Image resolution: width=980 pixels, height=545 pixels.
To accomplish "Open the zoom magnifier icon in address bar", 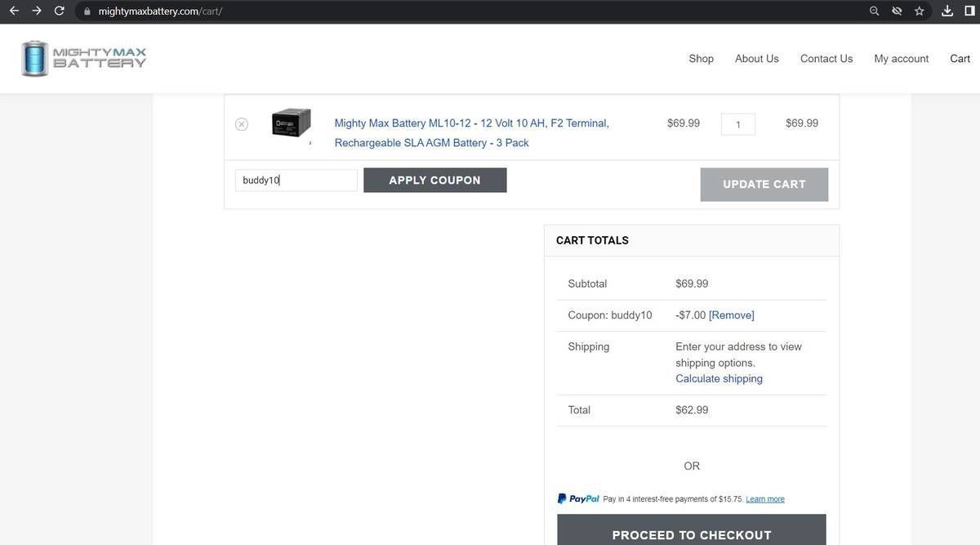I will (874, 11).
